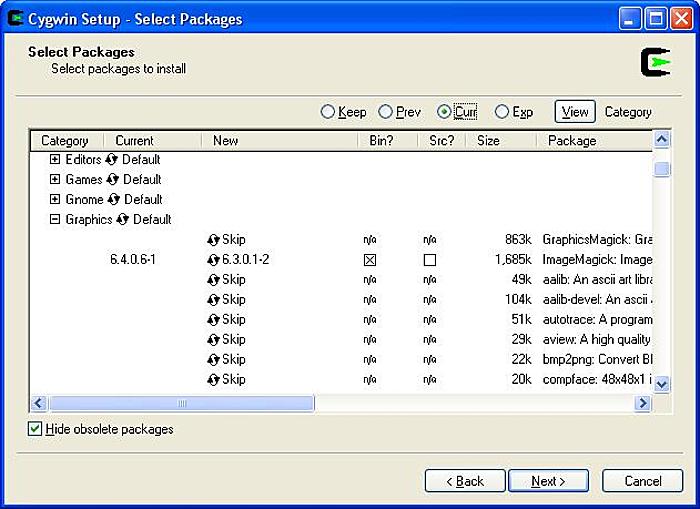Click package text GraphicsMagick

(597, 239)
